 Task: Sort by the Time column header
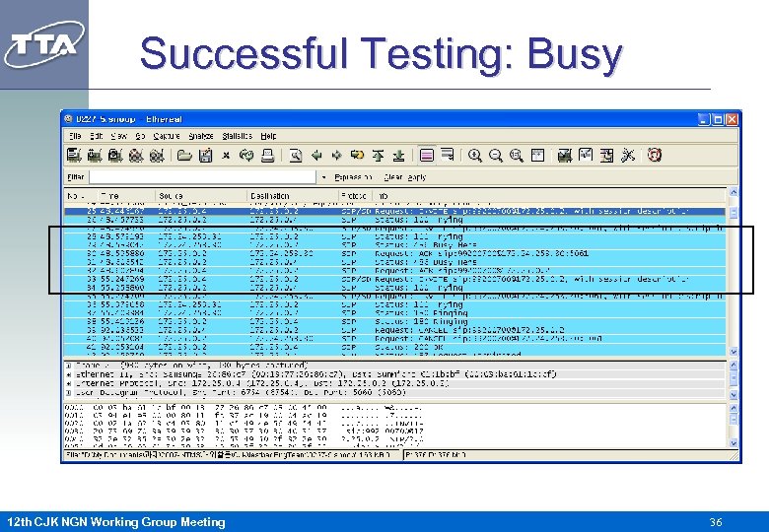click(126, 195)
